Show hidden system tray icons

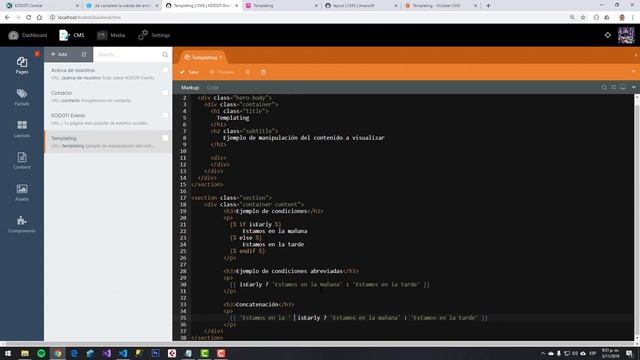tap(542, 353)
